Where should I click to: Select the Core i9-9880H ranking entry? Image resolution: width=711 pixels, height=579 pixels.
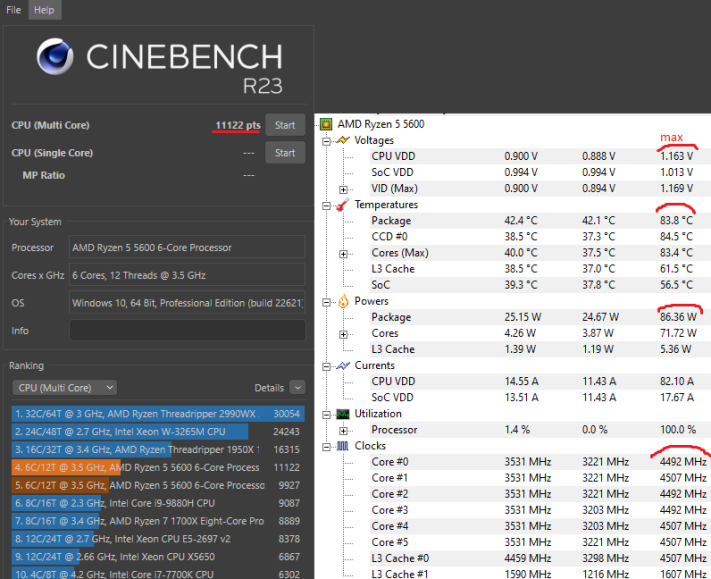pyautogui.click(x=158, y=503)
